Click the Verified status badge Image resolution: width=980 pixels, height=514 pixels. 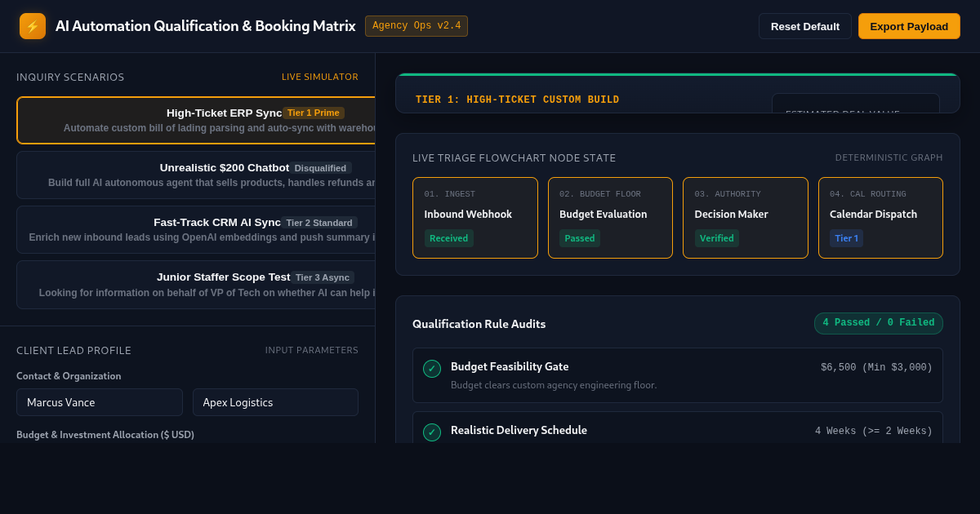pos(717,238)
